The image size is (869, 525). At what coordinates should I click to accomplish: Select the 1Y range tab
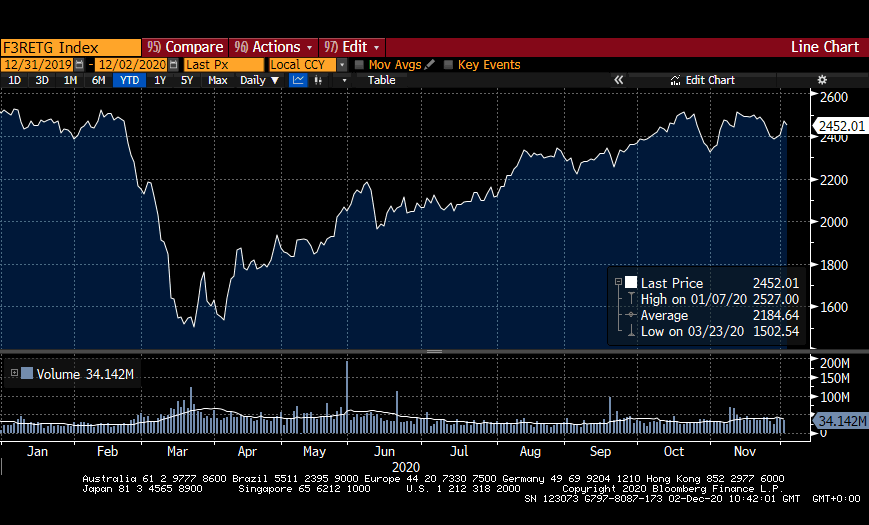(x=160, y=80)
